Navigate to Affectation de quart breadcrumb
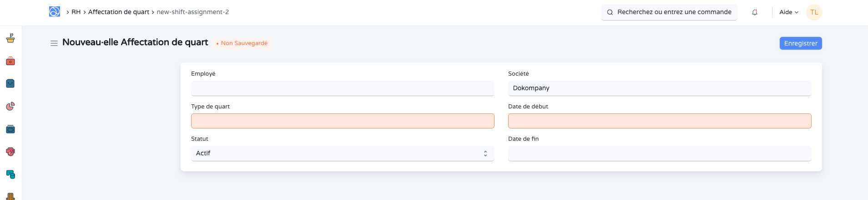 [118, 12]
